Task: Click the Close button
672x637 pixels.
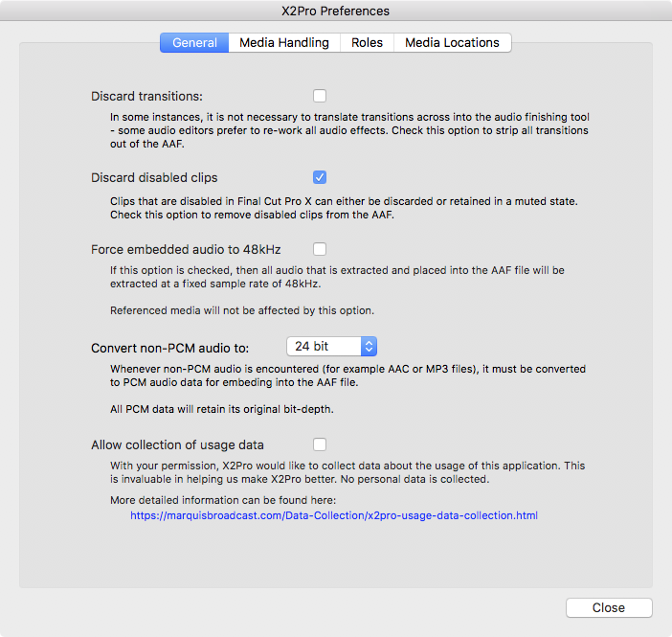Action: 609,607
